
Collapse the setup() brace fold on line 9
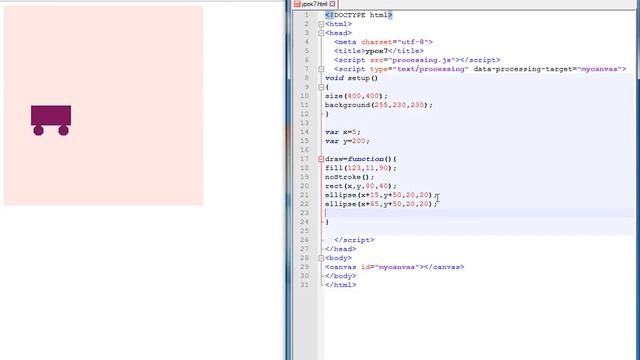pos(321,87)
